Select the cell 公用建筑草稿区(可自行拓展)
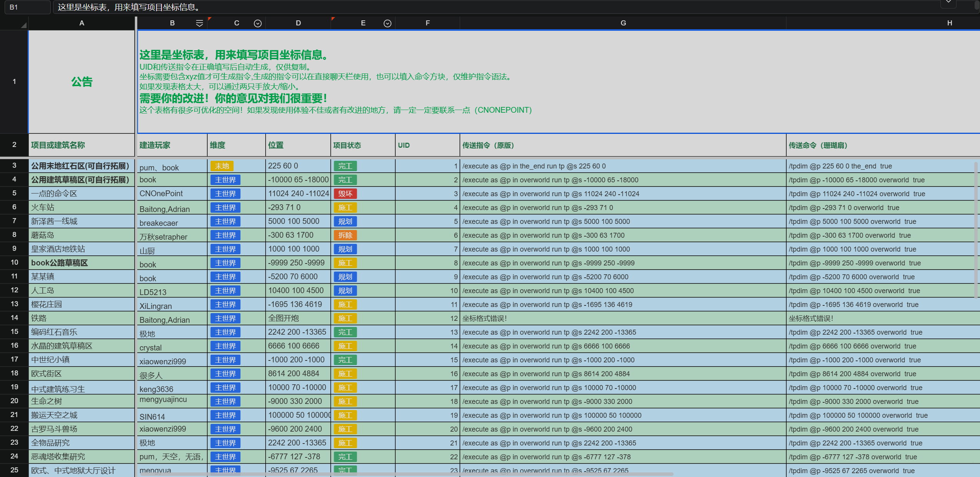The image size is (980, 477). 82,180
